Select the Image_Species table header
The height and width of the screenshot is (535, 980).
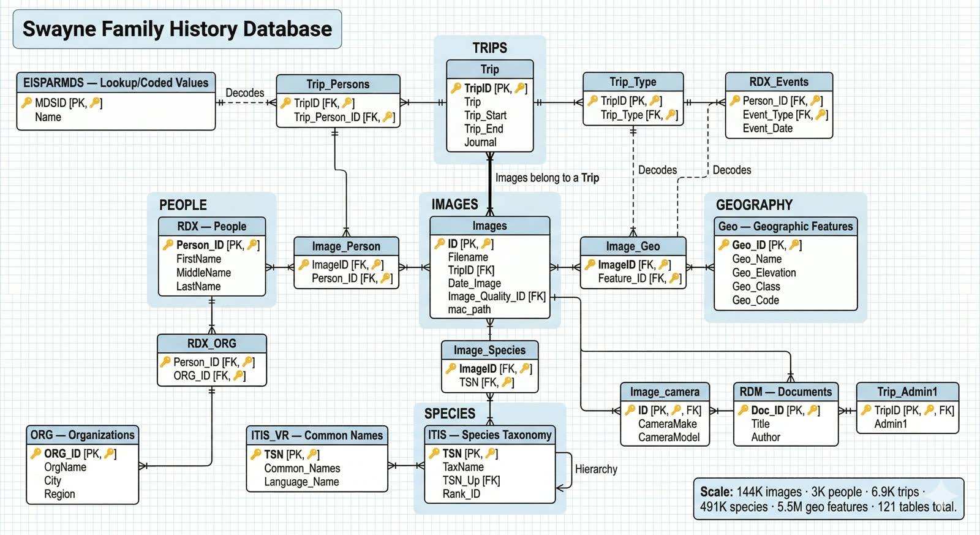tap(489, 350)
